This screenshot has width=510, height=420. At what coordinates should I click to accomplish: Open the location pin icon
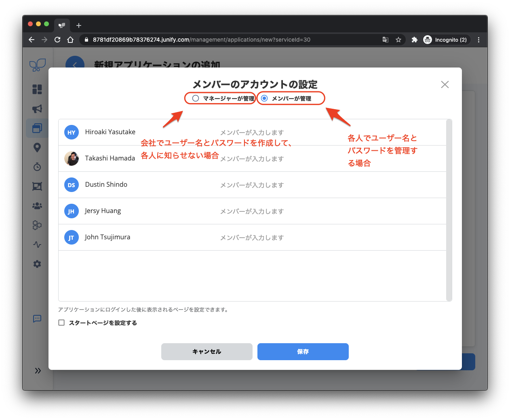pyautogui.click(x=37, y=148)
